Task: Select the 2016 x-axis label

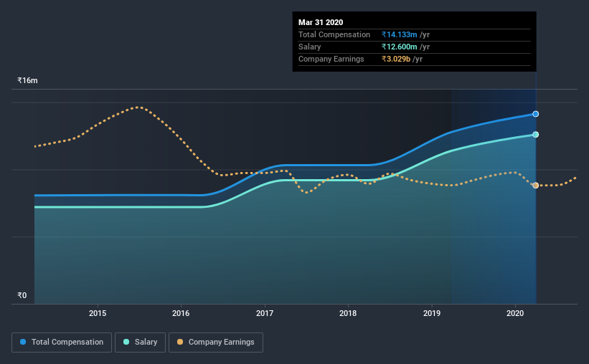Action: tap(181, 313)
